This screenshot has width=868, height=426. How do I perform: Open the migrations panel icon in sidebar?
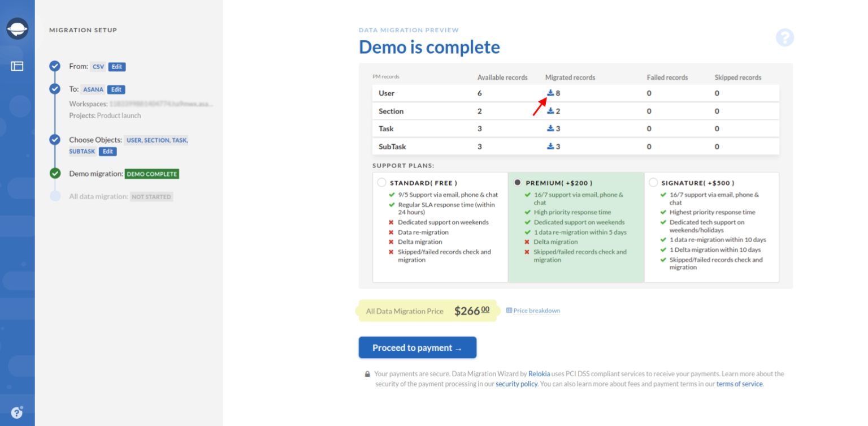[x=17, y=66]
